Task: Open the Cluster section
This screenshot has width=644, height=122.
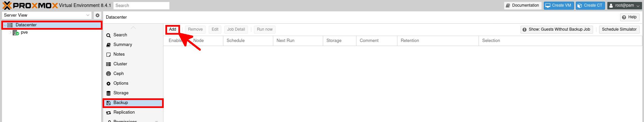Action: tap(120, 64)
